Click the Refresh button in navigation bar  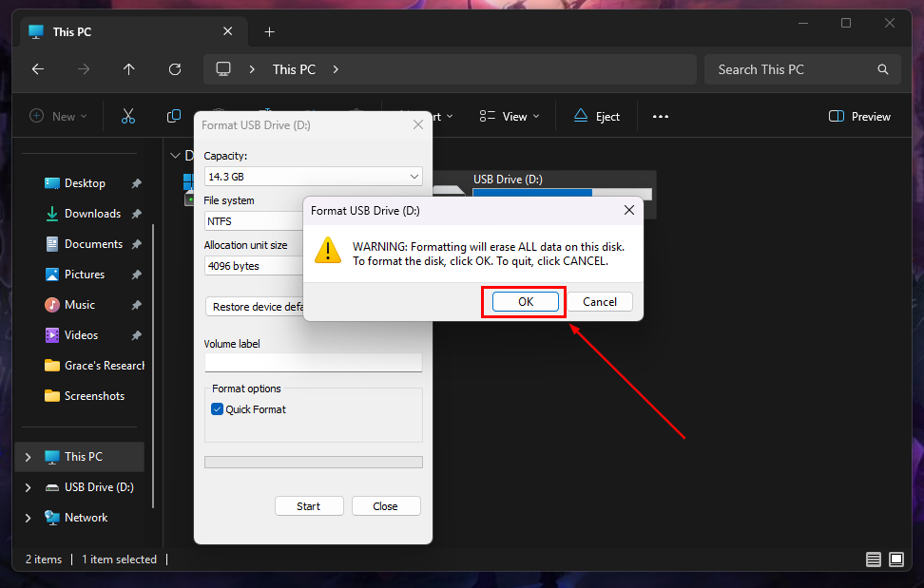(175, 69)
